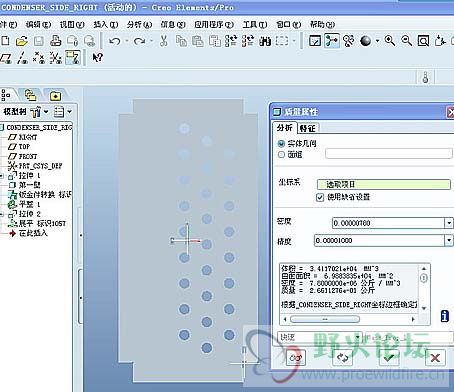Click the open file folder icon
This screenshot has height=392, width=454.
pyautogui.click(x=22, y=41)
